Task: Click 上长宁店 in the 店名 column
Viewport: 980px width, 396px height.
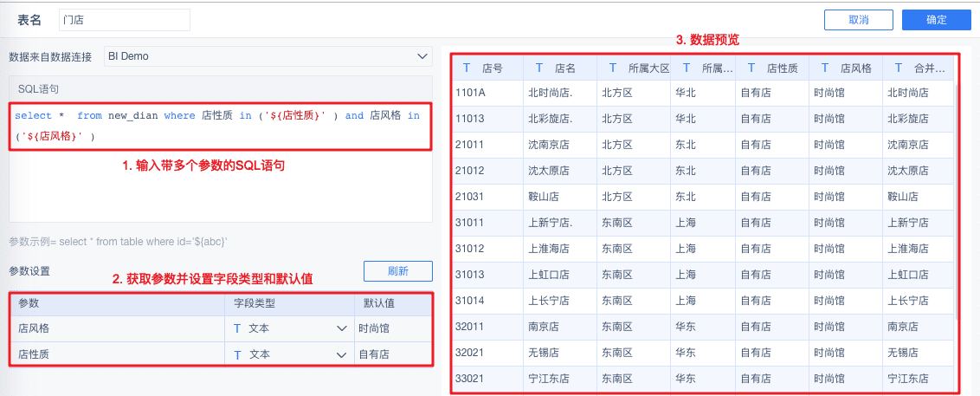Action: click(560, 301)
